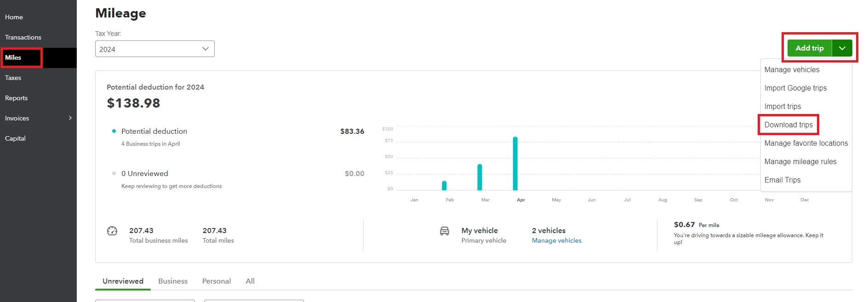Click the $83.36 potential deduction amount
Image resolution: width=868 pixels, height=302 pixels.
(x=352, y=131)
